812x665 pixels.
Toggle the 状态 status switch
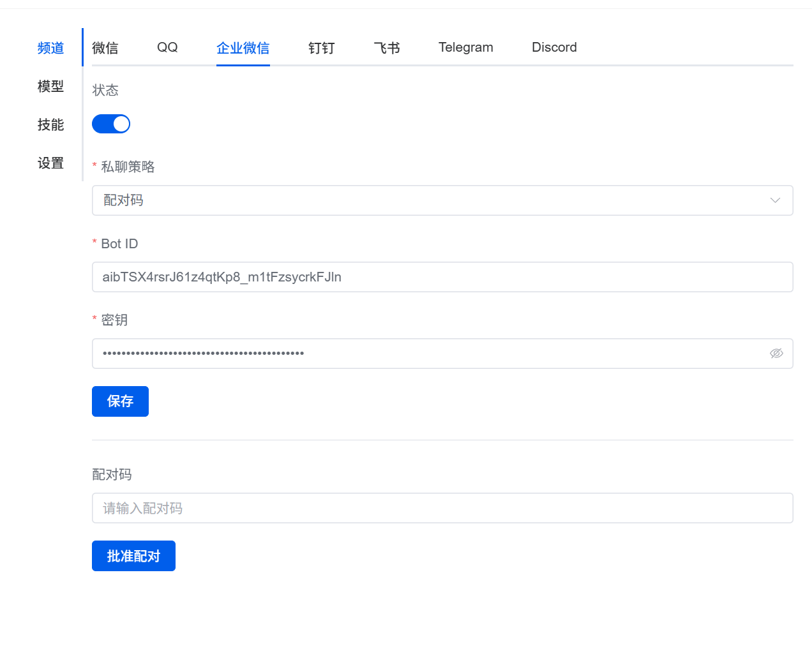point(111,124)
